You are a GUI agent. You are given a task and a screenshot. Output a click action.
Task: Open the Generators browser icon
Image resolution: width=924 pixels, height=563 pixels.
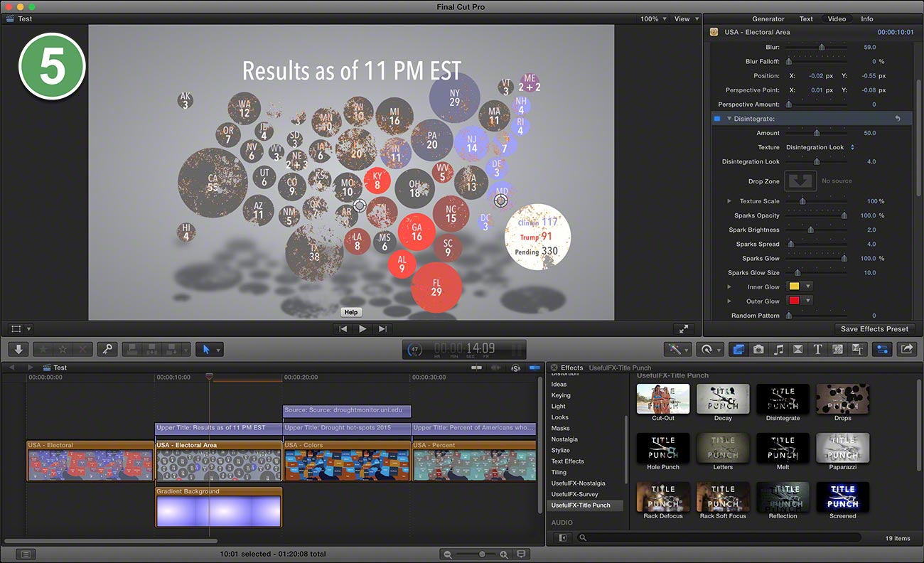(x=837, y=349)
